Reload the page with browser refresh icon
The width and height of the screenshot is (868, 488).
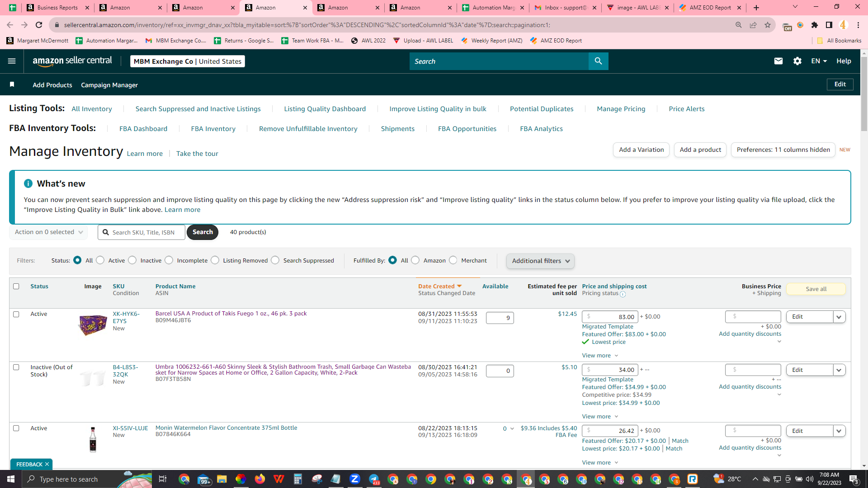coord(39,25)
